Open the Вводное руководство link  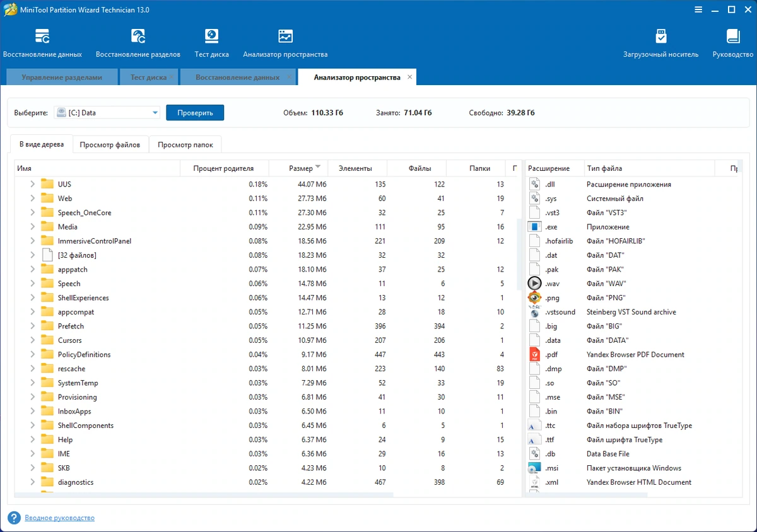pyautogui.click(x=59, y=518)
